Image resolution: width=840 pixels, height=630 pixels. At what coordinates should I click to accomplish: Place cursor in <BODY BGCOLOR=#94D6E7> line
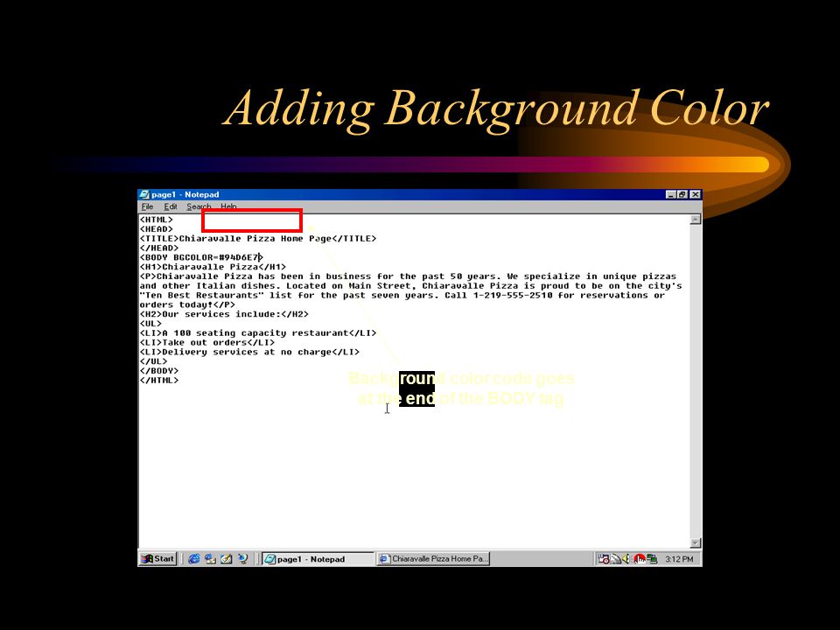(x=201, y=257)
